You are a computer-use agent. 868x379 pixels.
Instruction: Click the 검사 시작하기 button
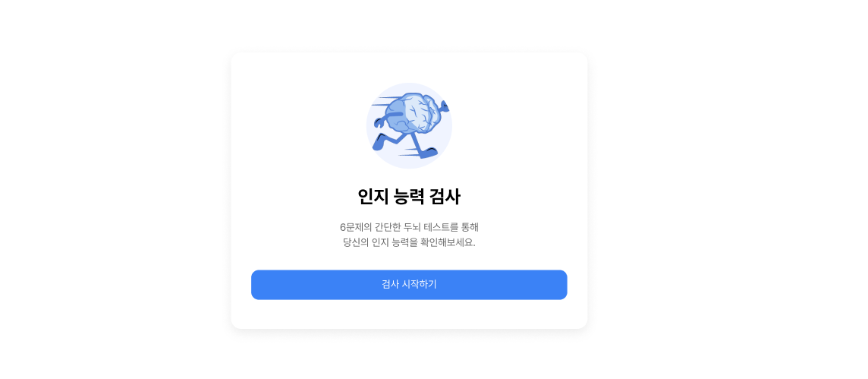pos(409,285)
